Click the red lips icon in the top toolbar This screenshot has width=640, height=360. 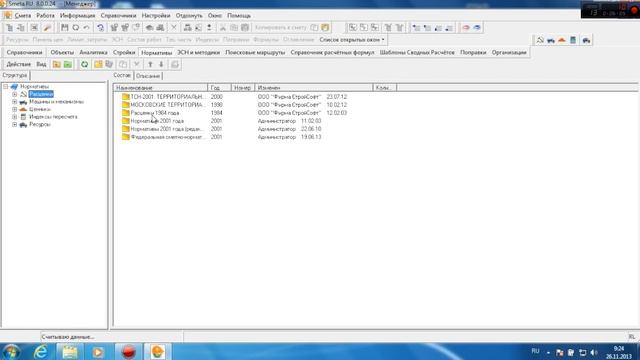point(466,28)
